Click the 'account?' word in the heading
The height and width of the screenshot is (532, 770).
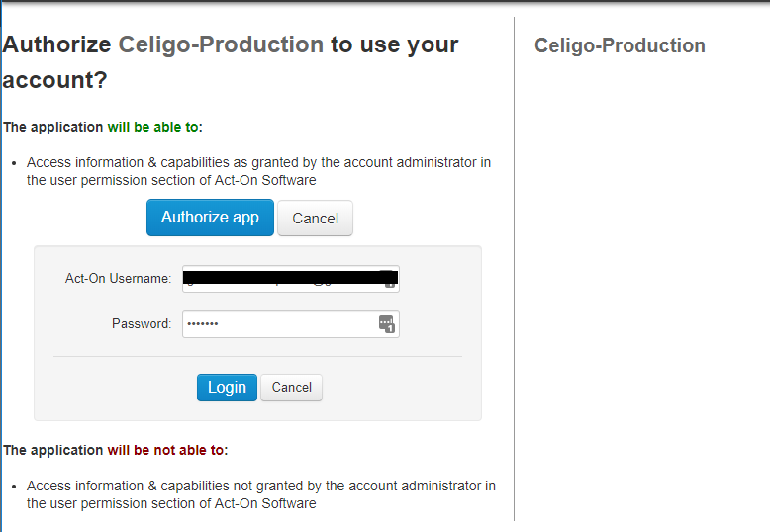coord(54,80)
